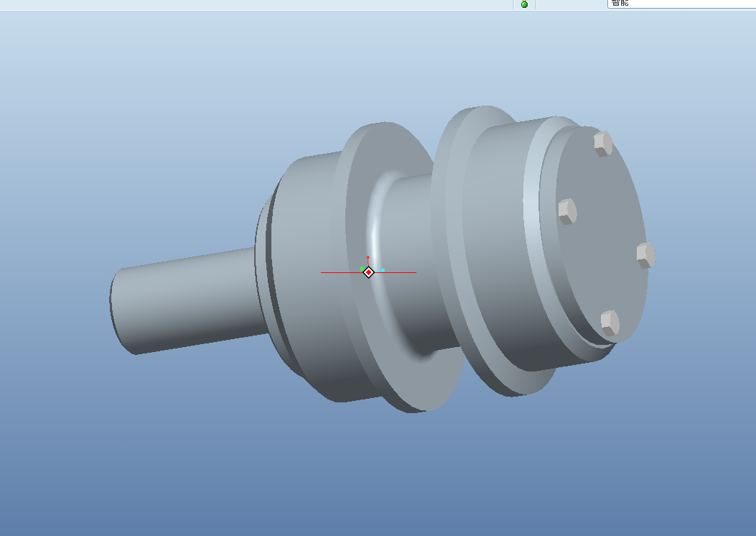Pick the lowest hex bolt head
This screenshot has height=536, width=756.
tap(610, 323)
